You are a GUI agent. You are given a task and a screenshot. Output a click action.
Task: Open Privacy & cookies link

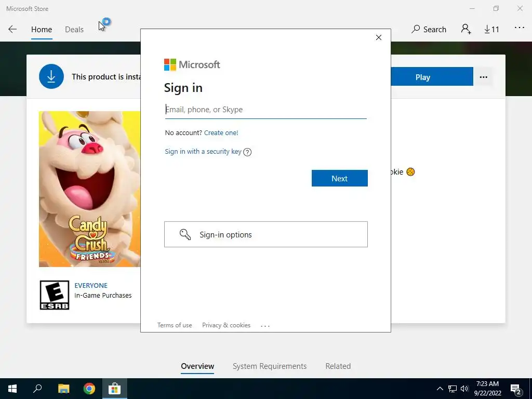coord(227,325)
